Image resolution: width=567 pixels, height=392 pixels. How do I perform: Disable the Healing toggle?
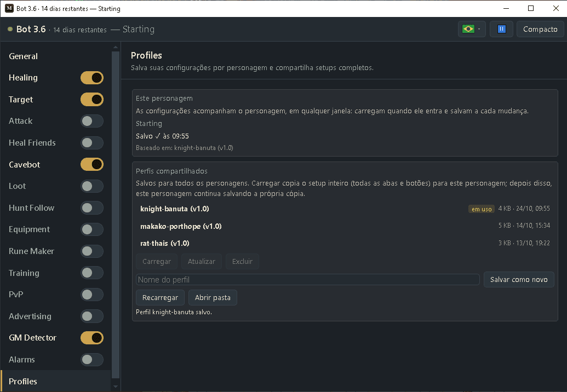(x=92, y=78)
